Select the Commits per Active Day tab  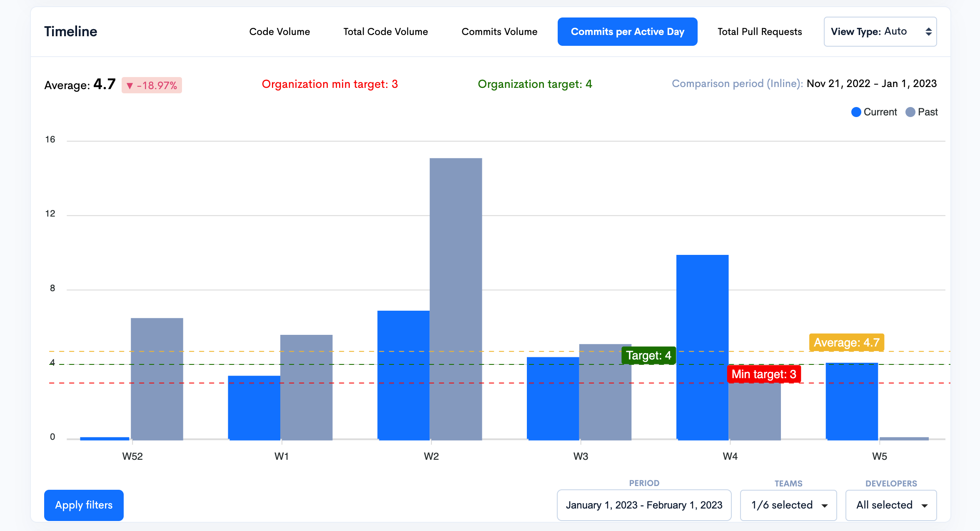click(x=627, y=32)
